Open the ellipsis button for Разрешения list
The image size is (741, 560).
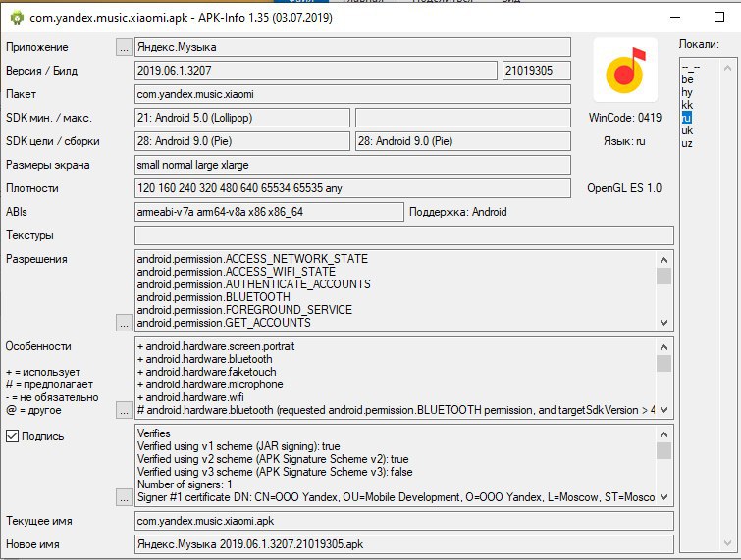[124, 323]
